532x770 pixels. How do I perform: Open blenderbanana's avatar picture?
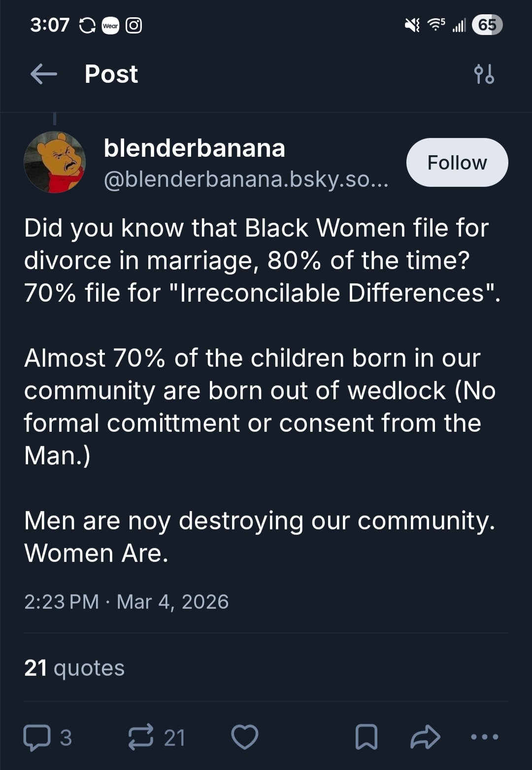coord(55,162)
